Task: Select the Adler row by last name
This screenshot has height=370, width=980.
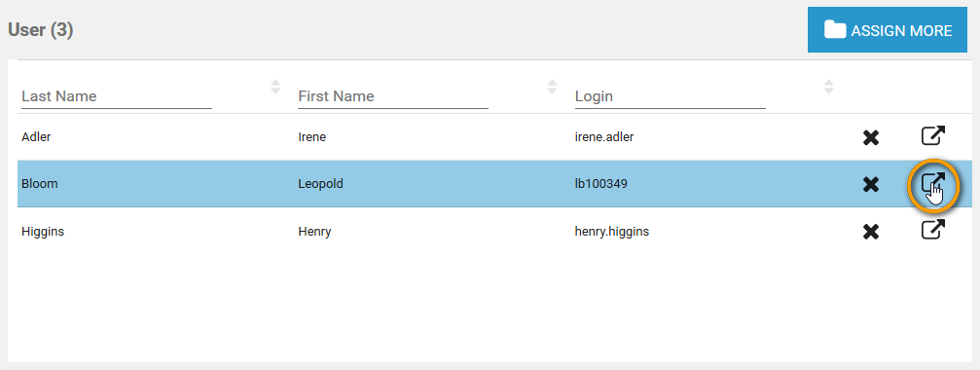Action: (x=36, y=137)
